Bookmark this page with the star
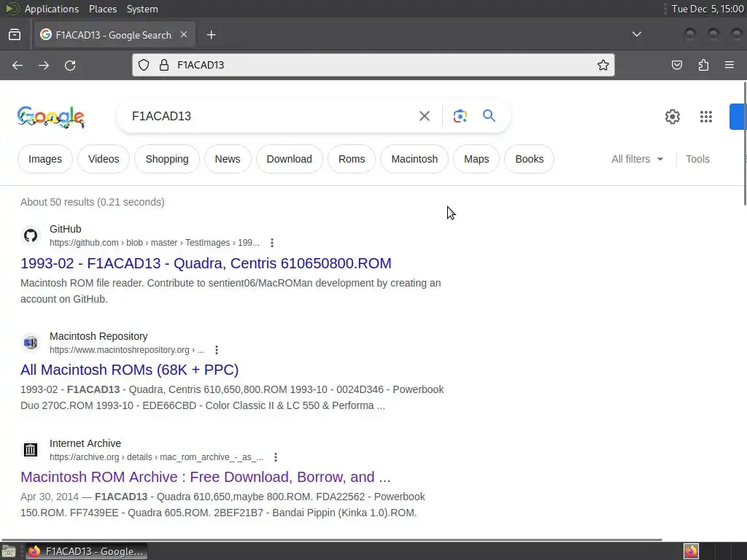Image resolution: width=747 pixels, height=560 pixels. pos(603,65)
